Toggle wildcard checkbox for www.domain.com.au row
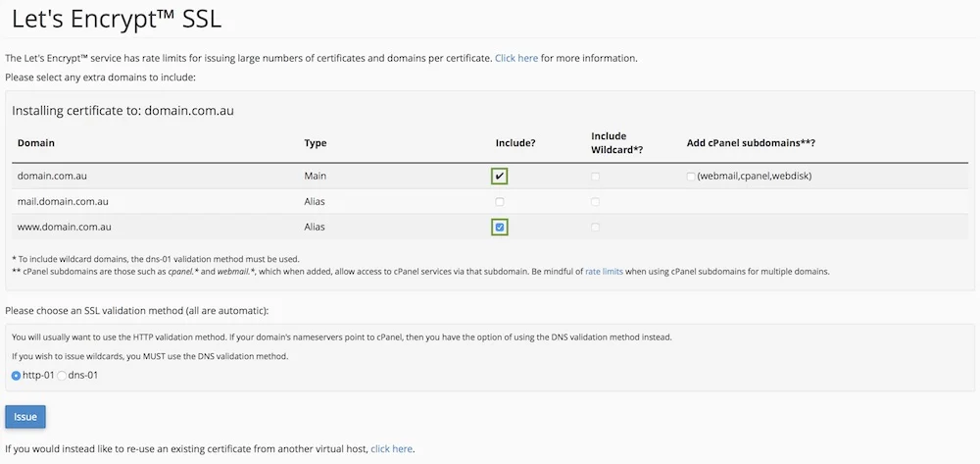 (595, 228)
